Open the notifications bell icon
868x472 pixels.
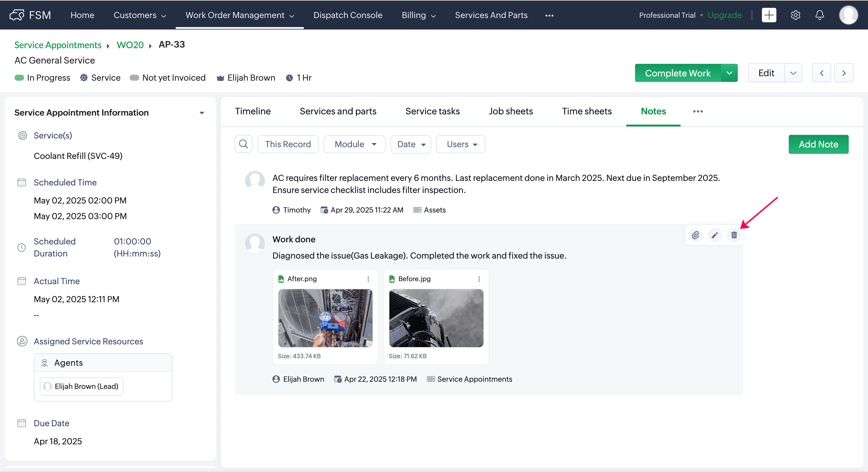819,15
